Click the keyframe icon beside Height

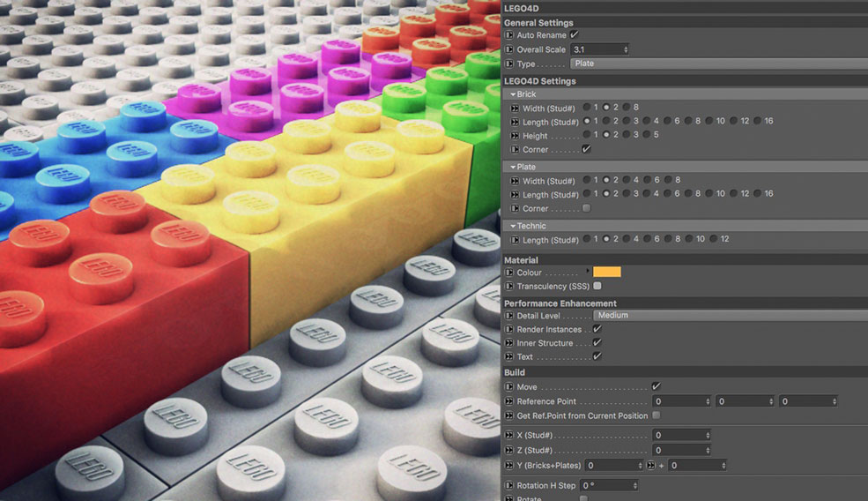[x=515, y=136]
